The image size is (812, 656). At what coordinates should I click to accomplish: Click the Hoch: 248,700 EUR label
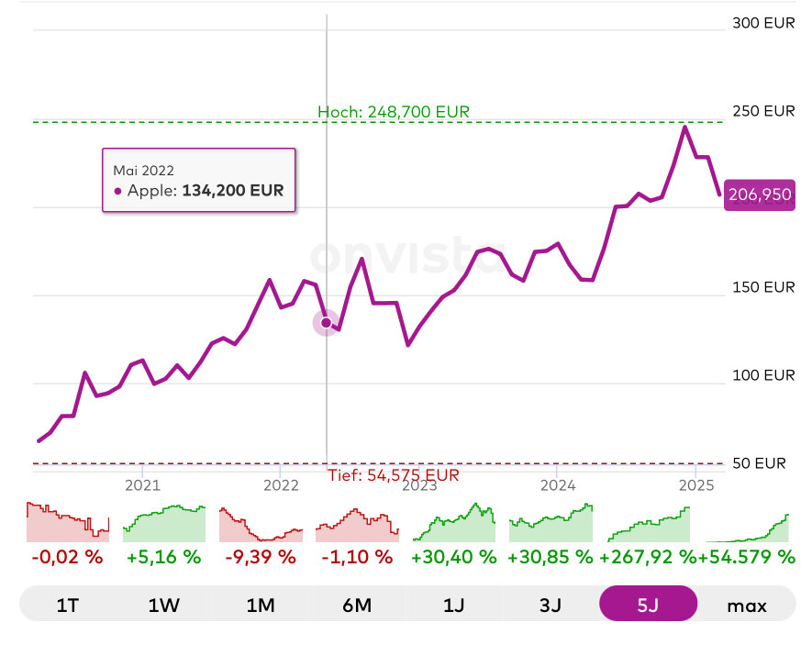click(394, 112)
